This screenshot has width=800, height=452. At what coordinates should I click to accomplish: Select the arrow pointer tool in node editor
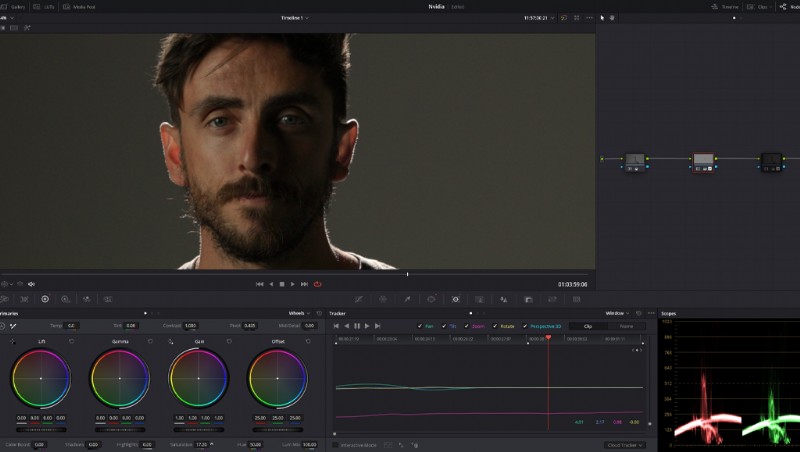[x=602, y=18]
